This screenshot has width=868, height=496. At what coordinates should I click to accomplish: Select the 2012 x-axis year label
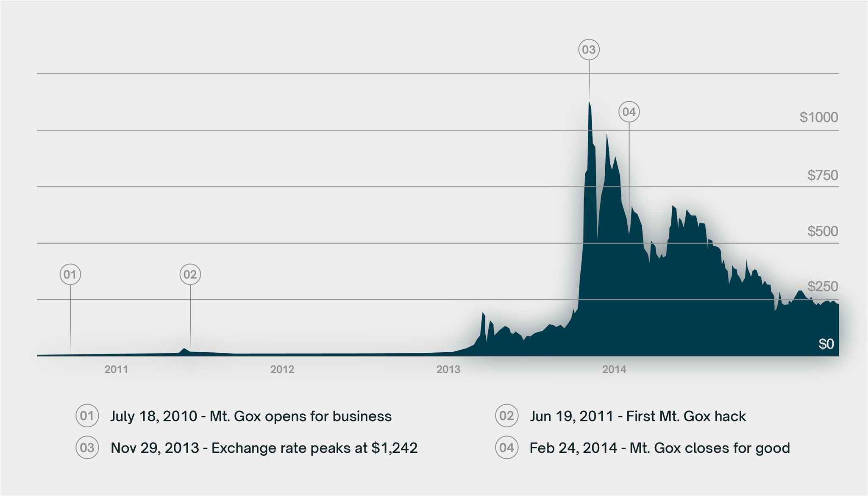coord(282,369)
